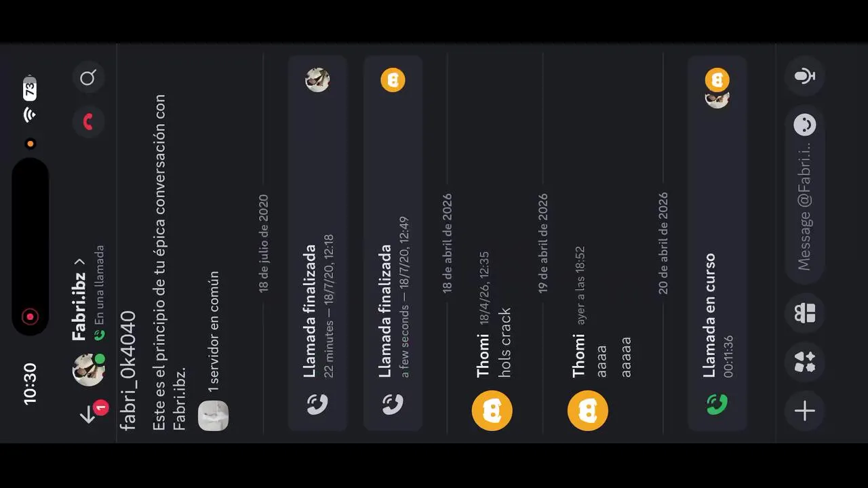Tap Thomi's avatar beside hols crack
The image size is (868, 488).
coord(492,411)
